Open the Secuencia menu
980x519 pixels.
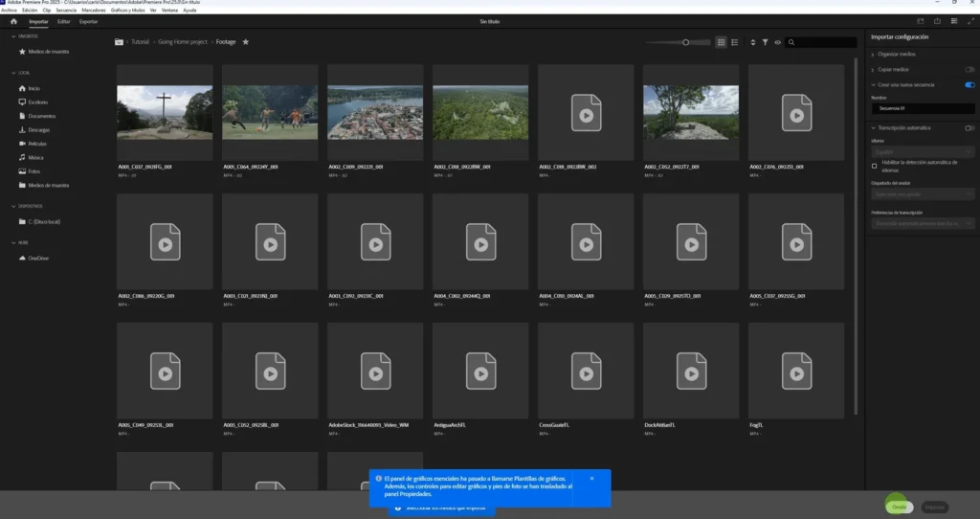66,10
